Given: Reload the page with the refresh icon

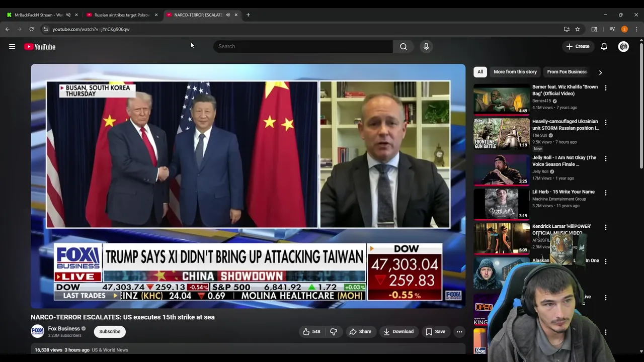Looking at the screenshot, I should (x=31, y=29).
